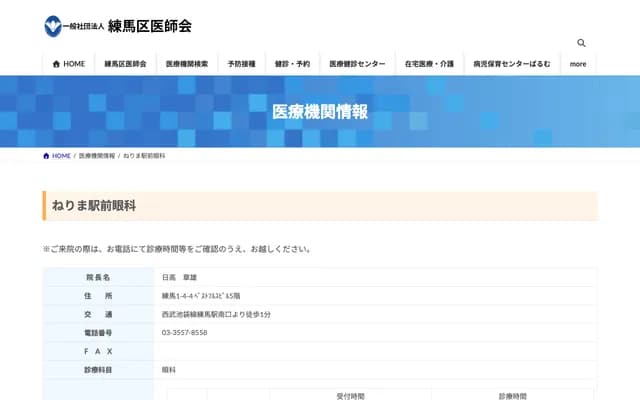
Task: Click the phone number 03-3557-8558
Action: point(184,332)
